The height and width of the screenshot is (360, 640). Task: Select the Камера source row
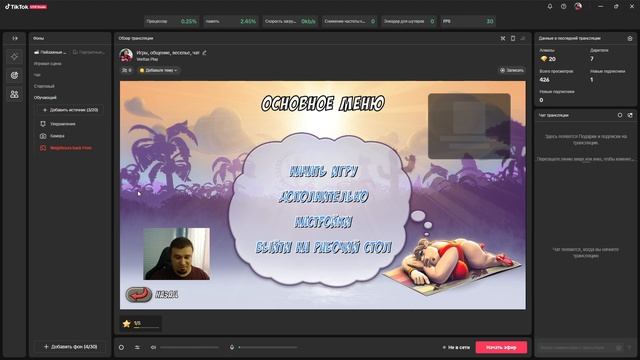[69, 136]
